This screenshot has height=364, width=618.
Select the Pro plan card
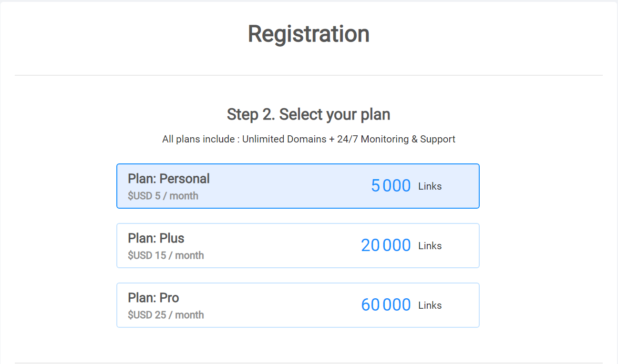tap(286, 305)
